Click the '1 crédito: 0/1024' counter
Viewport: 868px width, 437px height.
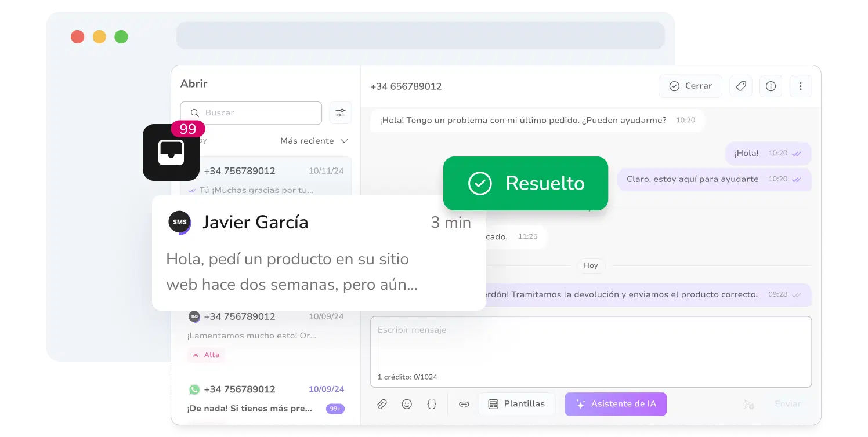[407, 377]
